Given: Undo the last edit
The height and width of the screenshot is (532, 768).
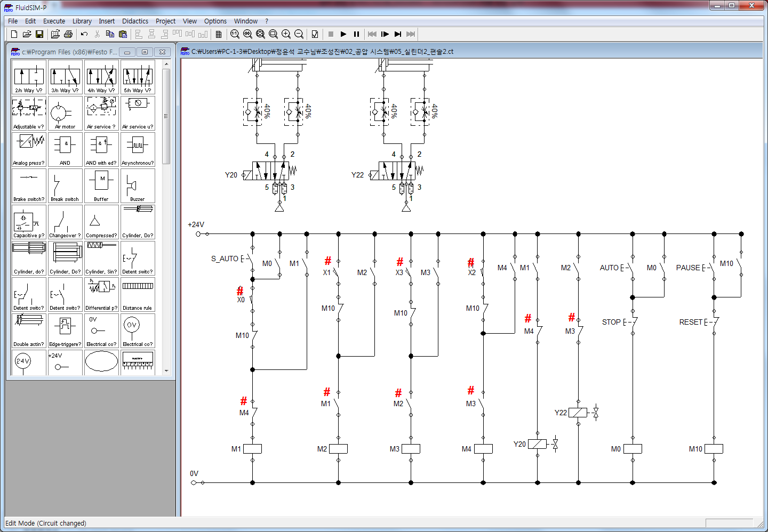Looking at the screenshot, I should (84, 34).
